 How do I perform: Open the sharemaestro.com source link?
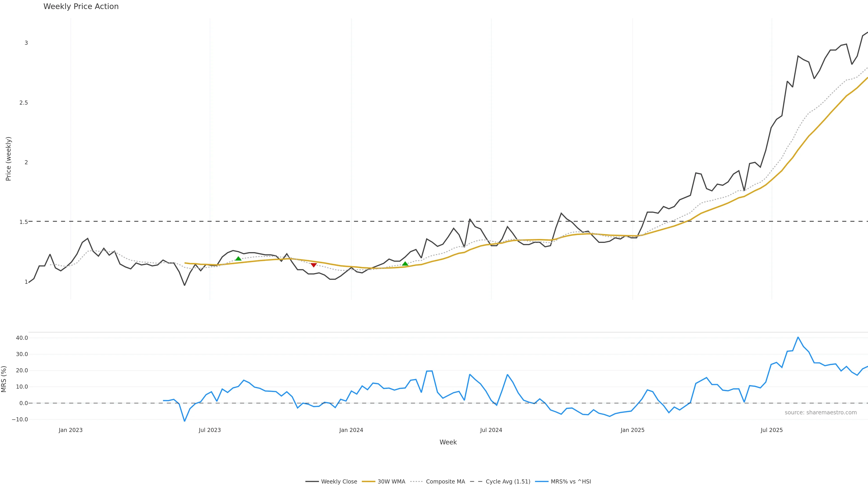[821, 413]
